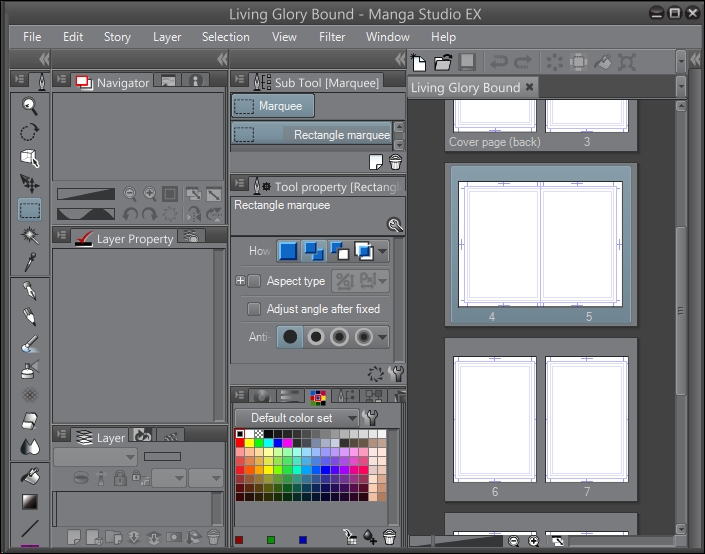Delete sub tool with trash icon

(395, 162)
